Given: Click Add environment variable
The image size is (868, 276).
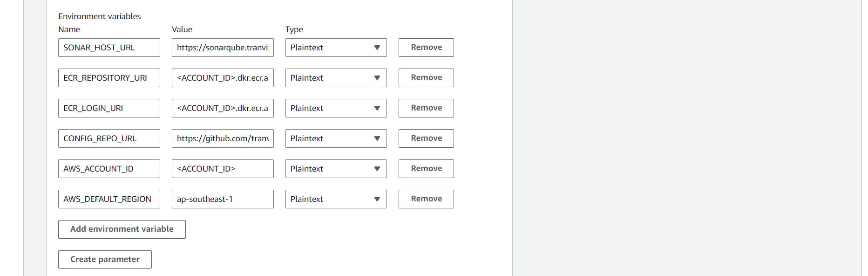Looking at the screenshot, I should coord(122,229).
